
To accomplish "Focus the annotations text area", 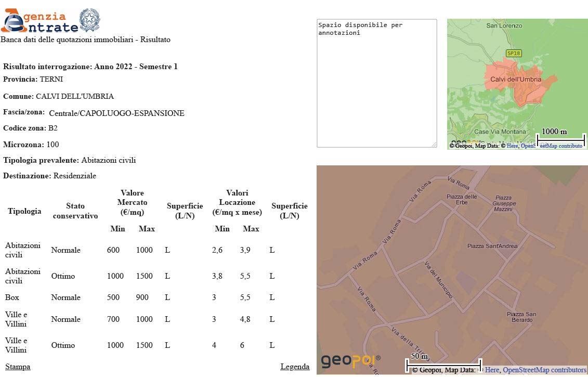I will (376, 83).
